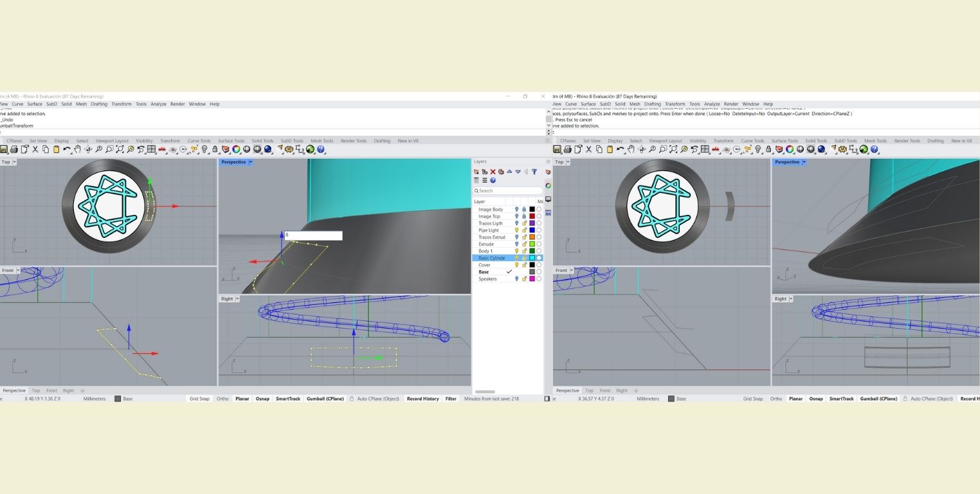Open current layer Base selector in left status bar
The height and width of the screenshot is (494, 980).
123,399
